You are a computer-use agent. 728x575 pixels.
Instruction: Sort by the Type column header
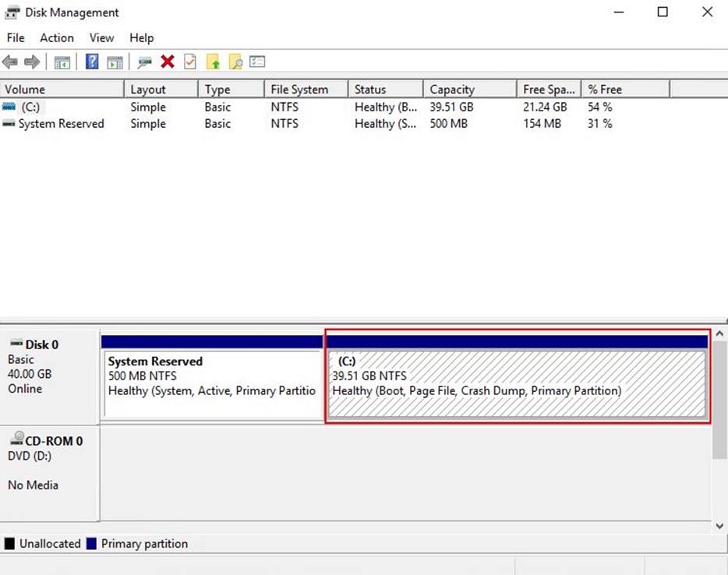click(x=231, y=89)
